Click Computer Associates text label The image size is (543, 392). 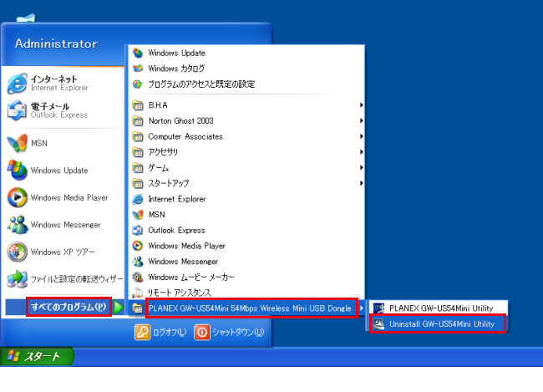(185, 136)
